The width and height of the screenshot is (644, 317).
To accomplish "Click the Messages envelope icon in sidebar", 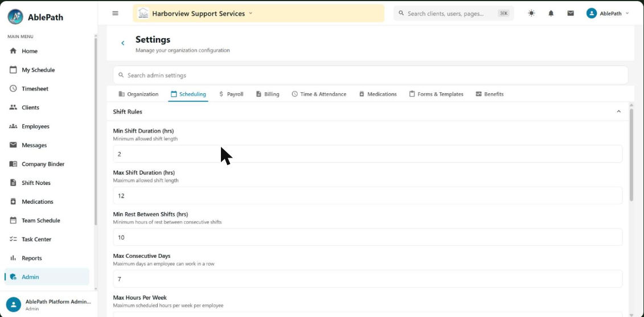I will point(13,145).
